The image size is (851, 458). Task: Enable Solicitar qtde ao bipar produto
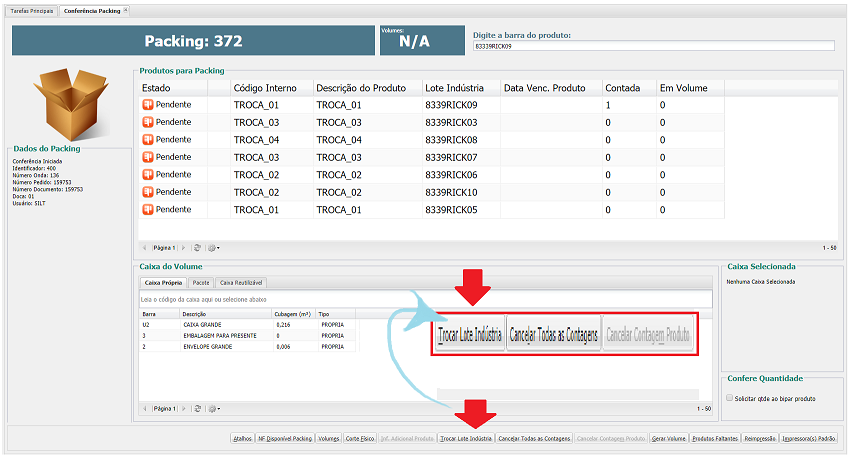pos(730,398)
